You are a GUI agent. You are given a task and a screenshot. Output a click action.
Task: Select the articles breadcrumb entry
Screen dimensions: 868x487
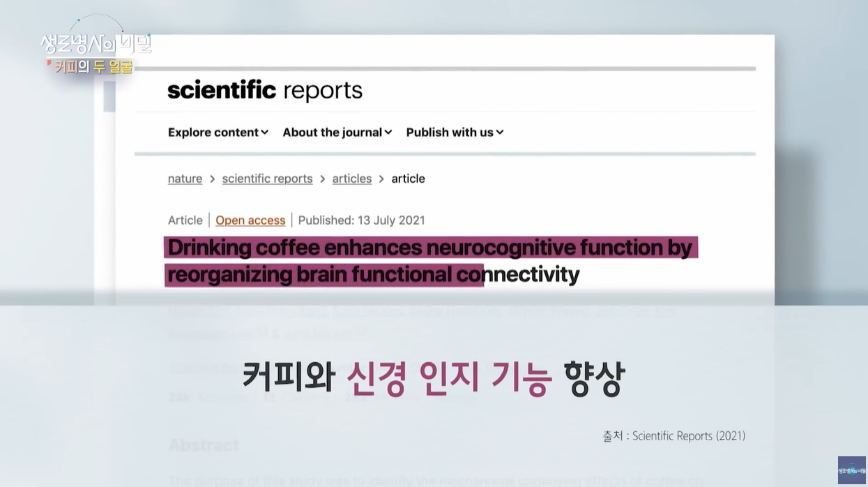tap(351, 179)
